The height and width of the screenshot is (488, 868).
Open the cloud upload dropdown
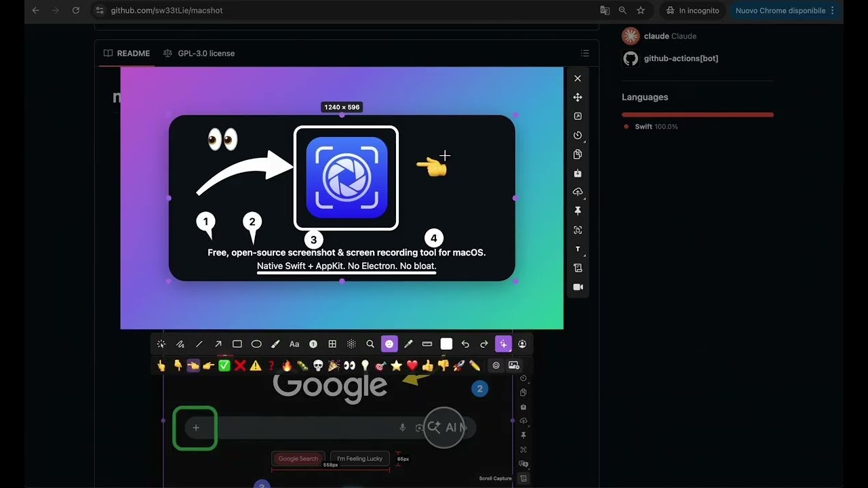click(x=578, y=192)
